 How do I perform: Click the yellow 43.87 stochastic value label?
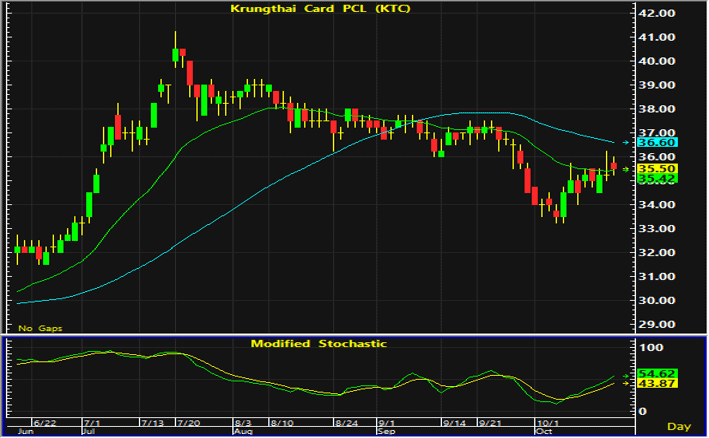657,383
